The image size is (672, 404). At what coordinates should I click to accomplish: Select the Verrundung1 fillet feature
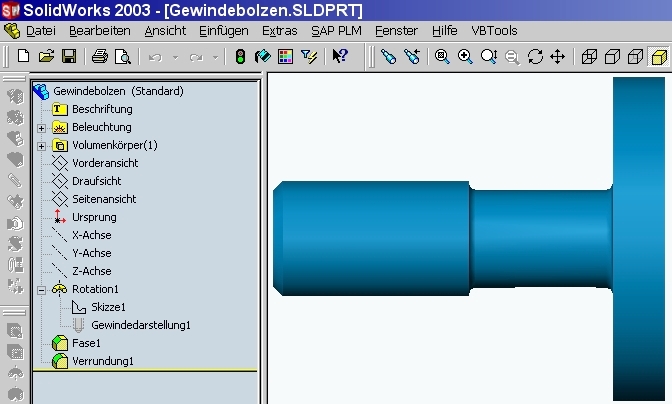pyautogui.click(x=103, y=361)
